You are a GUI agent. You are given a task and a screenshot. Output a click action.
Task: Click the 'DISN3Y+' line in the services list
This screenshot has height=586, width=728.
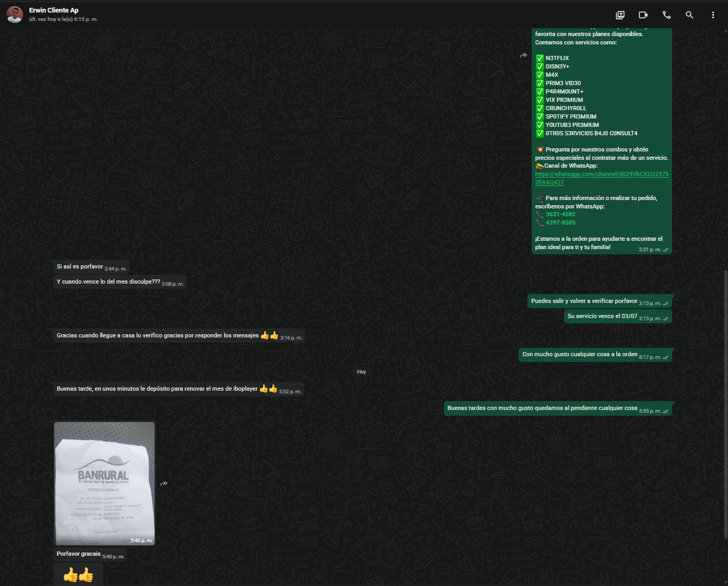pyautogui.click(x=558, y=66)
